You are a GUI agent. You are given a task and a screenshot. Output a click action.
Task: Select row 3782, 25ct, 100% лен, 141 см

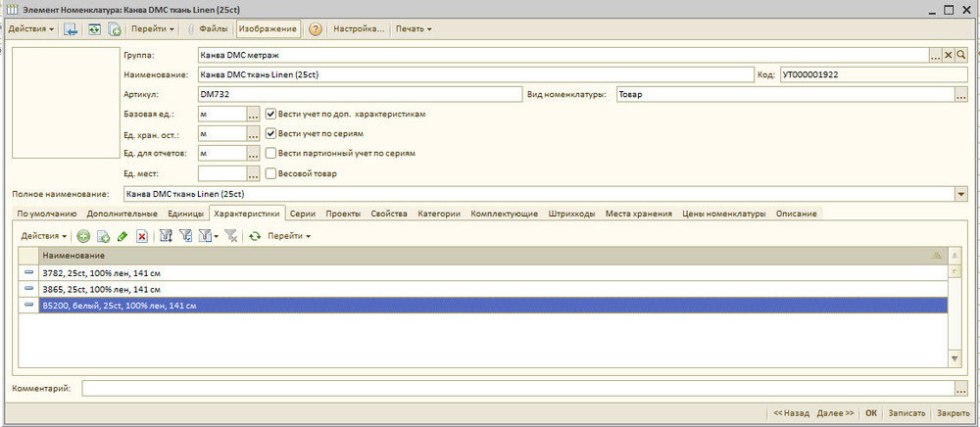[x=493, y=273]
